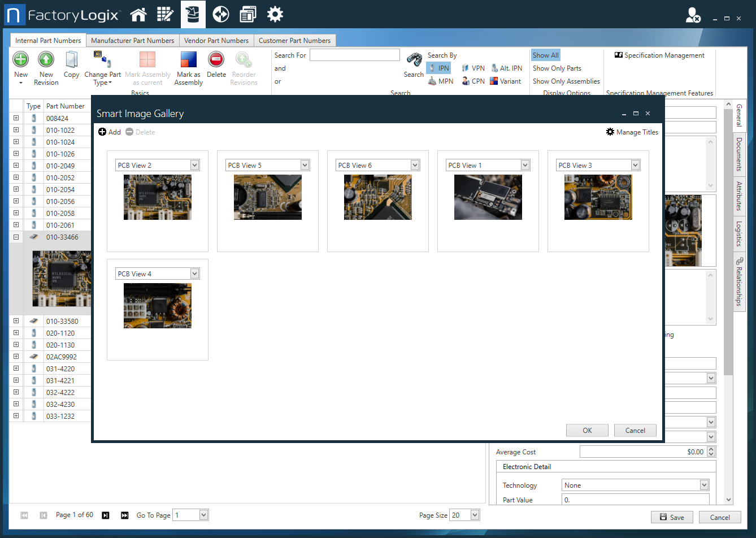Enable the Show Only Assemblies option

tap(566, 81)
